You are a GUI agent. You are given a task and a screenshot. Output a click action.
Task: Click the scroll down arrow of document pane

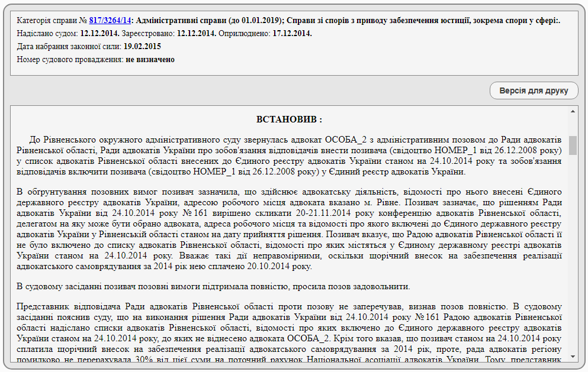tap(573, 357)
